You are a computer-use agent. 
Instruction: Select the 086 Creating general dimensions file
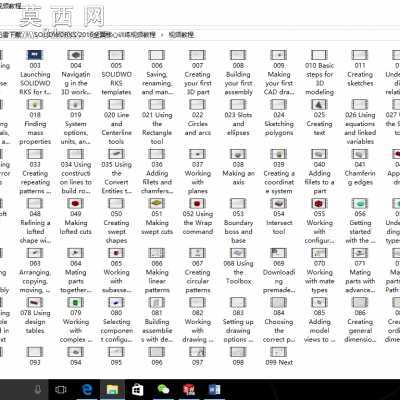[360, 320]
